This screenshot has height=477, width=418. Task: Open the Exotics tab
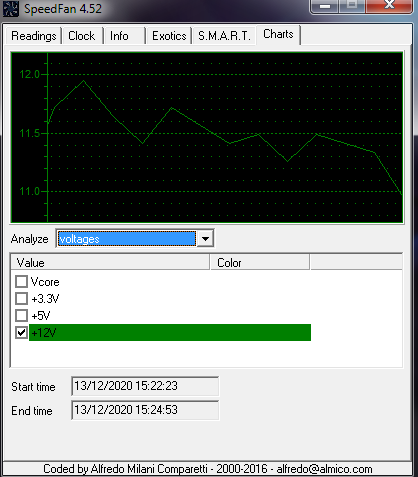pyautogui.click(x=169, y=36)
